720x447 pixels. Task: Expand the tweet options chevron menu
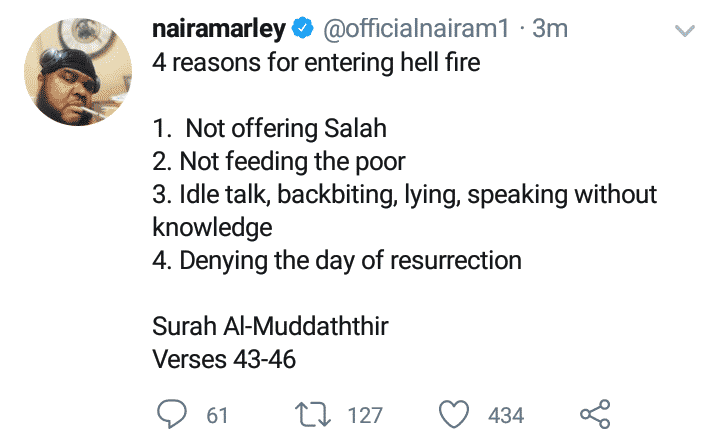point(685,31)
